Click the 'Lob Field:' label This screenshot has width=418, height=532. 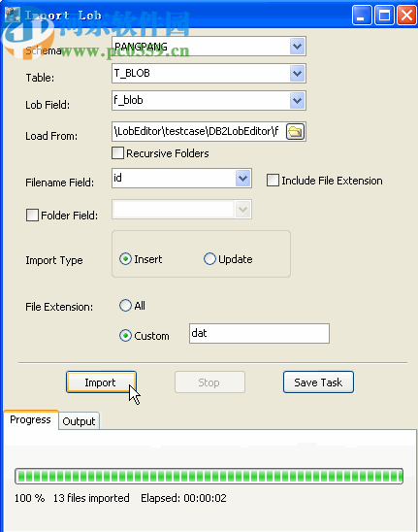pos(48,105)
